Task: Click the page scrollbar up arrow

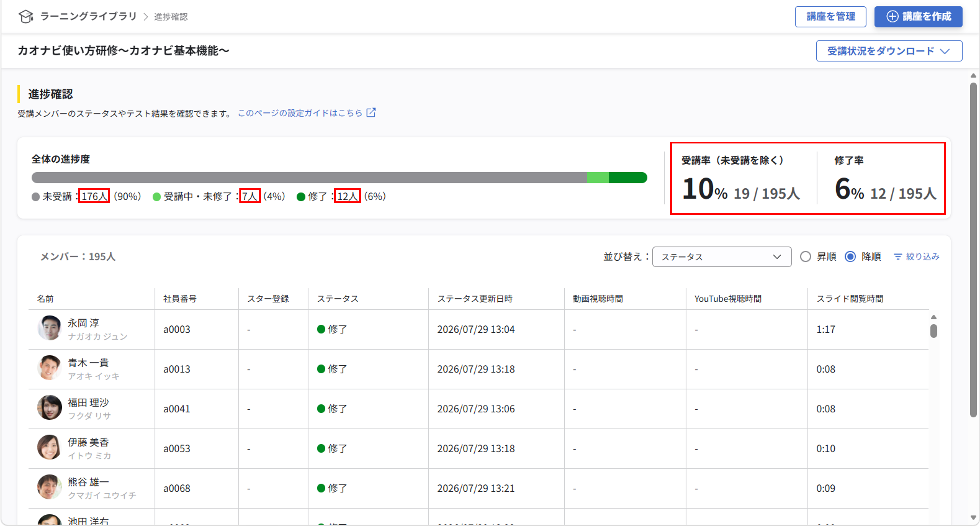Action: click(973, 75)
